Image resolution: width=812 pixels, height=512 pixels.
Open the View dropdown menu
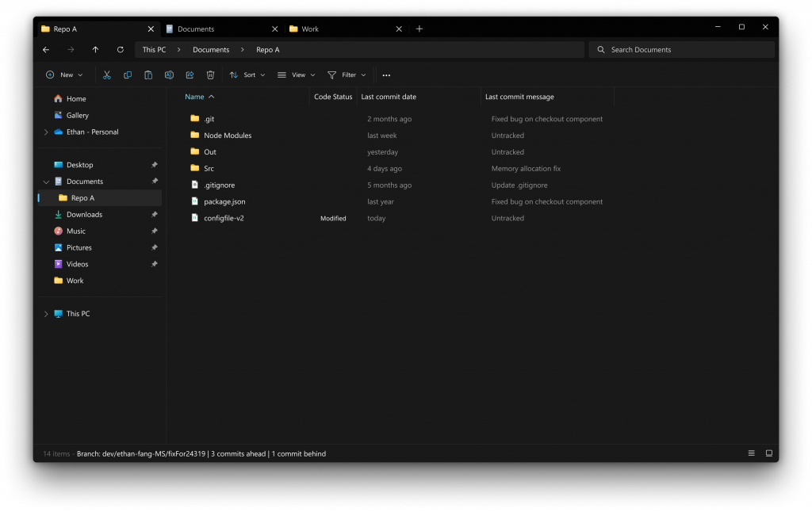click(297, 75)
